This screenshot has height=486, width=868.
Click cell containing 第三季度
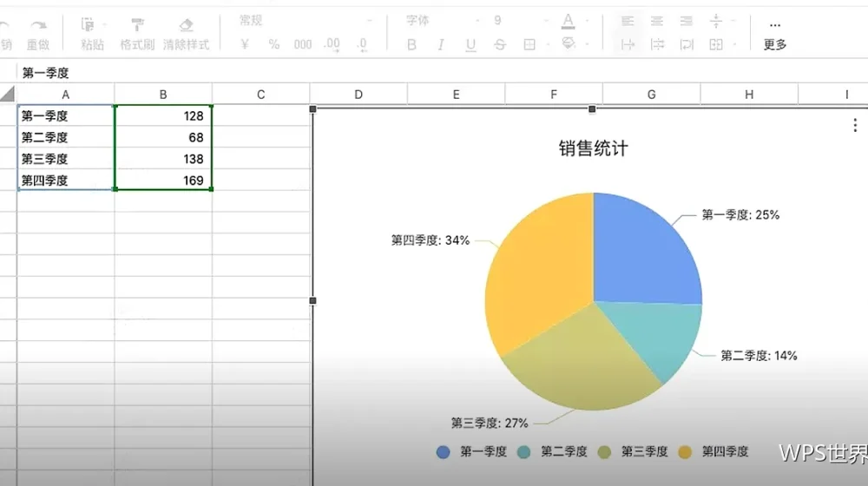(65, 159)
